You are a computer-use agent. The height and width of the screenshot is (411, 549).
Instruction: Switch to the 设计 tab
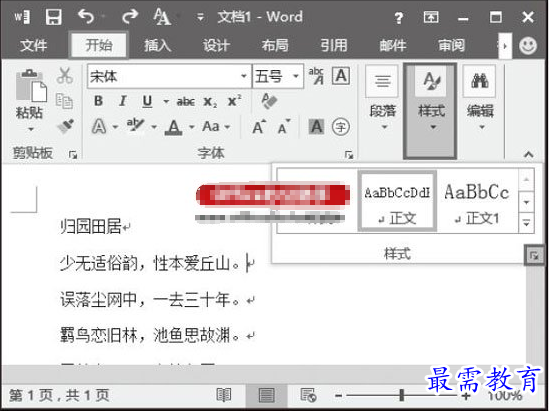point(216,45)
